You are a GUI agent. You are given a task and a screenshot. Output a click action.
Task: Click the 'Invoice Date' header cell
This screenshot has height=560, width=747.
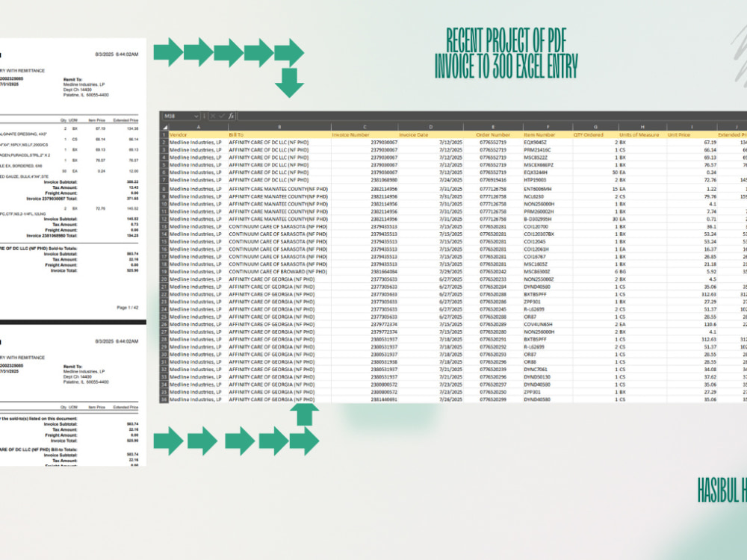(431, 134)
